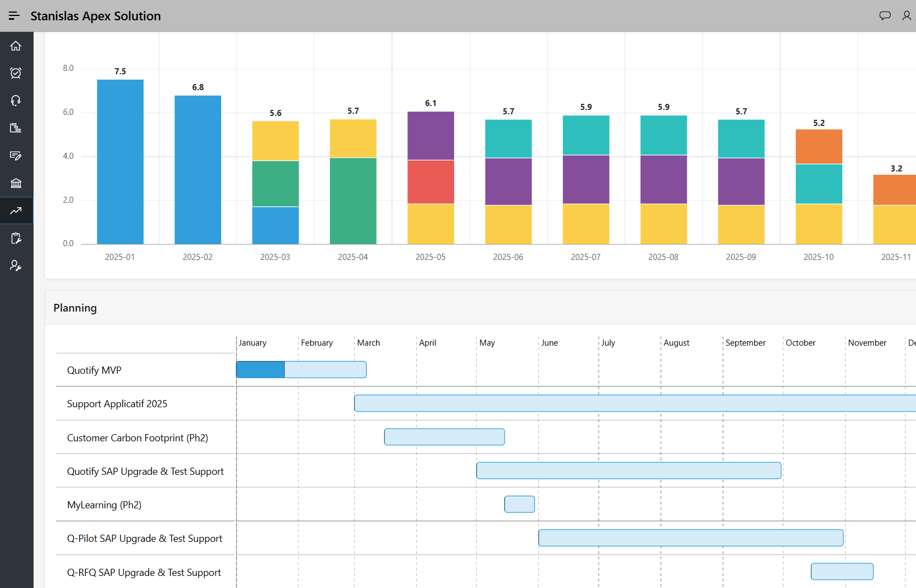Select the trend chart sidebar icon
This screenshot has height=588, width=916.
point(16,210)
